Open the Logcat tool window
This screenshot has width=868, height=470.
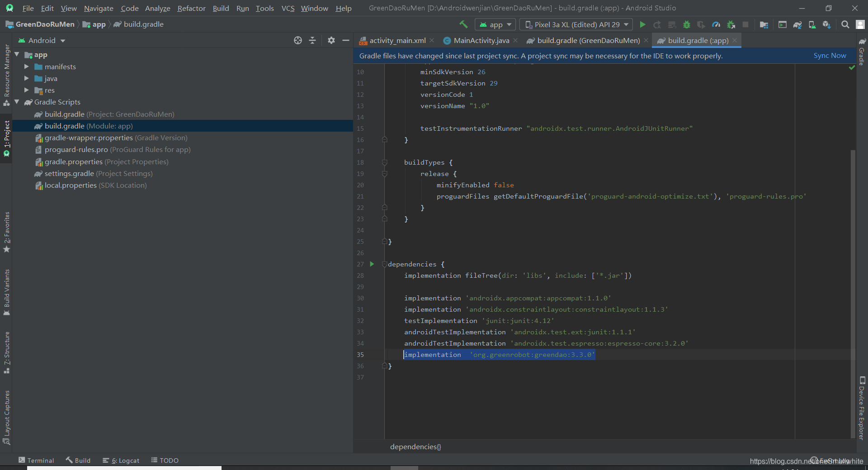[x=121, y=460]
